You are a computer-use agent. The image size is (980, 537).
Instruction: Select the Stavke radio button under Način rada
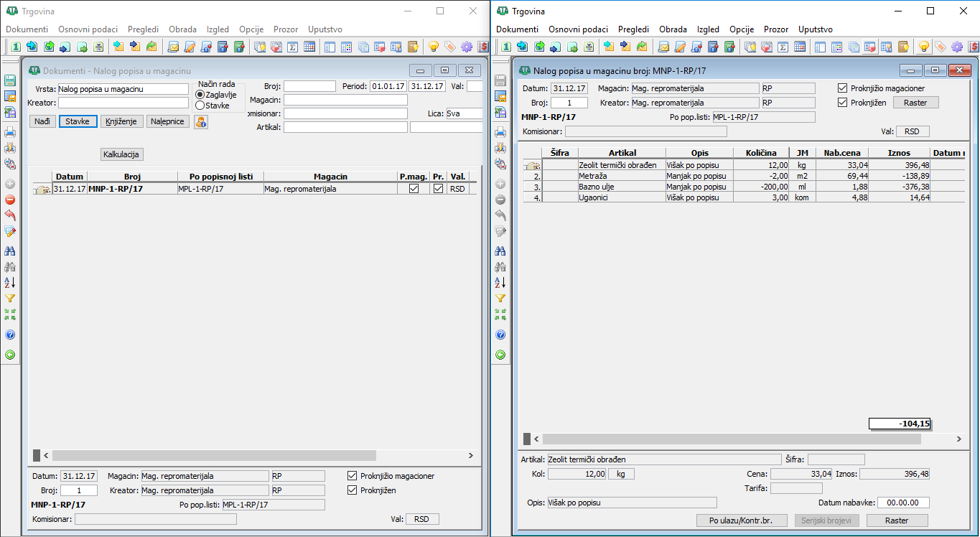[x=200, y=106]
